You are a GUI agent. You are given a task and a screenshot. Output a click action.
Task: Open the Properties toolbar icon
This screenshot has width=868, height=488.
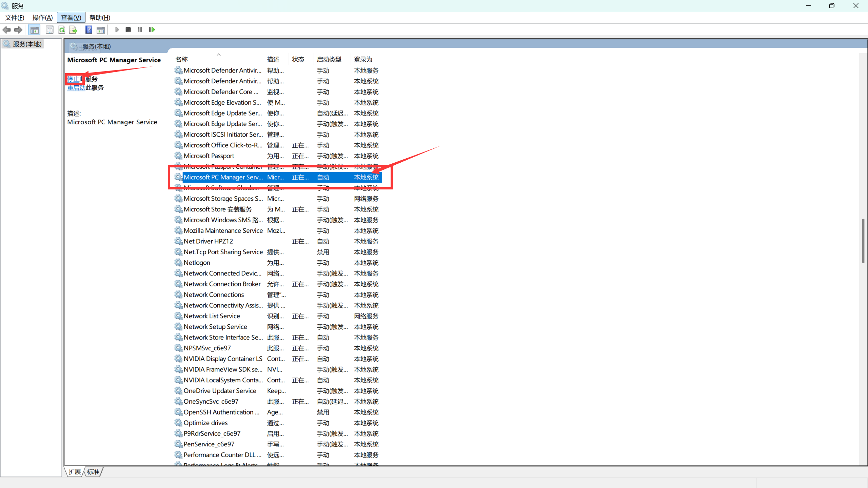[x=50, y=30]
